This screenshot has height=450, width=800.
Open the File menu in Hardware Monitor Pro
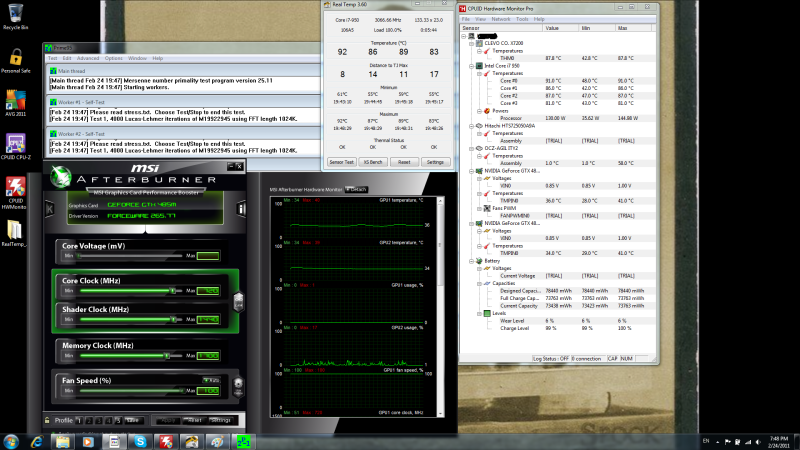coord(466,19)
